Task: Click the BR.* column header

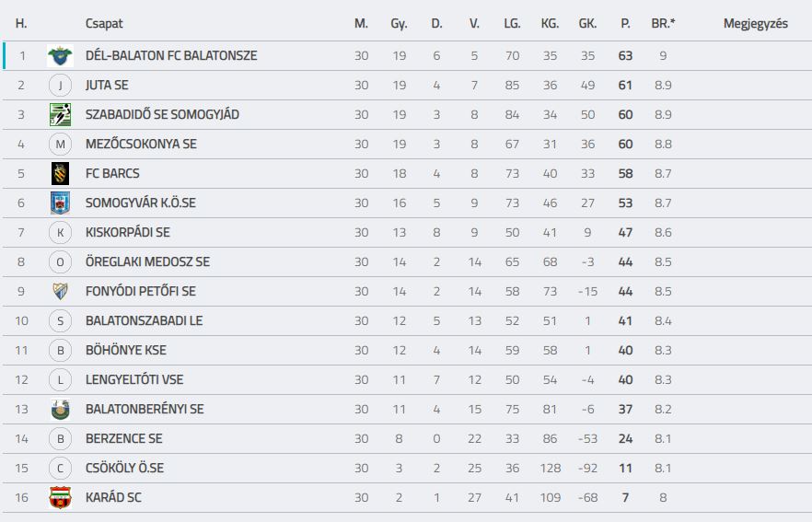Action: point(663,23)
